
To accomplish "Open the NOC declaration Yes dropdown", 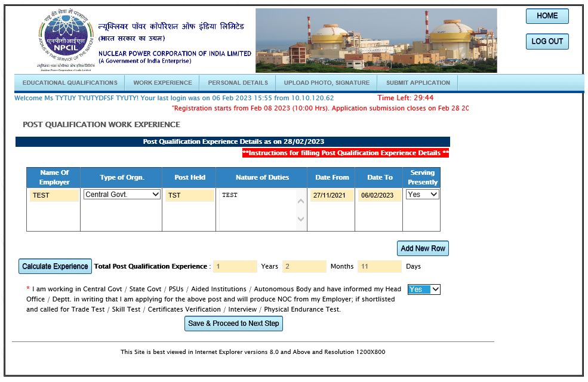I will click(424, 289).
